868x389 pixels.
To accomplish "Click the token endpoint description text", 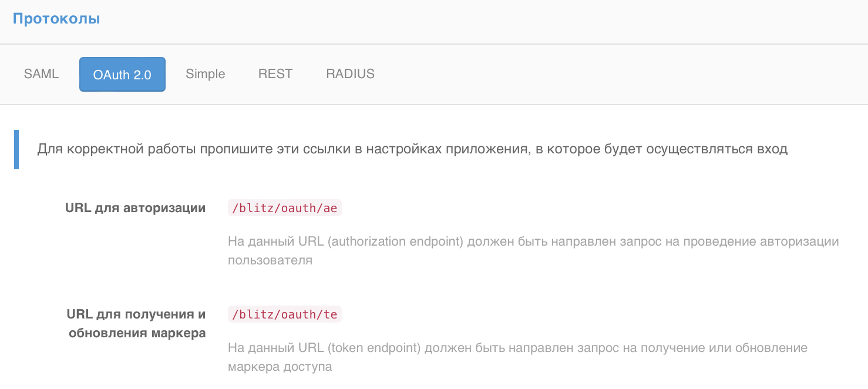I will (517, 356).
